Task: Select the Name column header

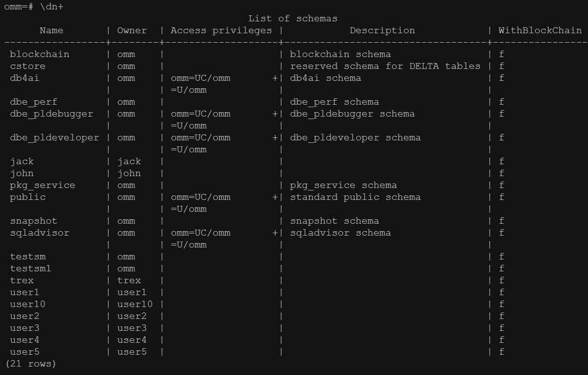Action: pyautogui.click(x=52, y=31)
